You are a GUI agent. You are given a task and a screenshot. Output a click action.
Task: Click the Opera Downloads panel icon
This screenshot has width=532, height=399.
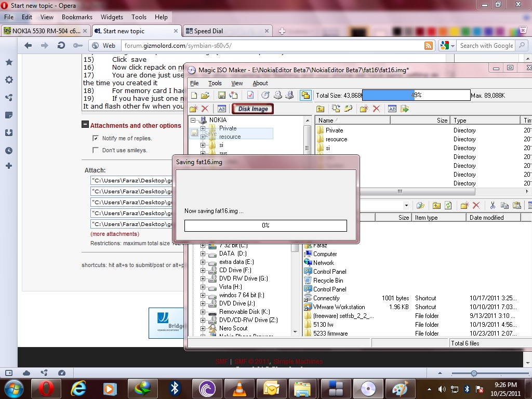point(9,132)
